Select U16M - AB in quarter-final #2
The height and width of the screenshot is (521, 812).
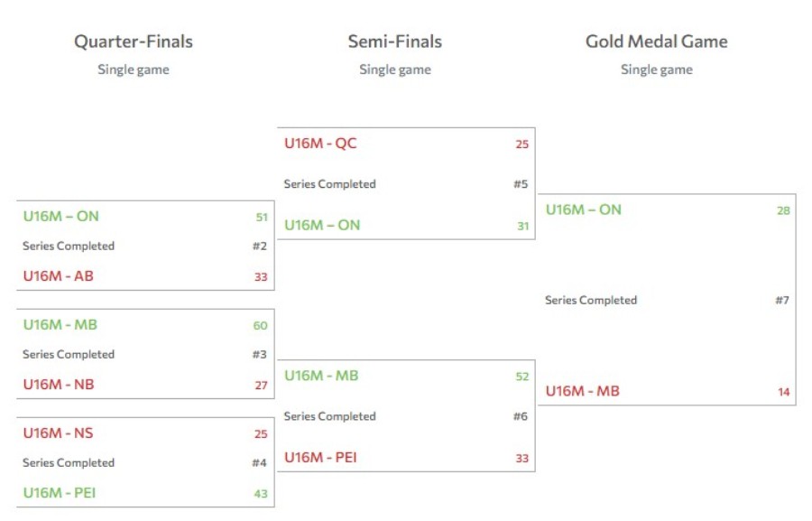point(58,275)
